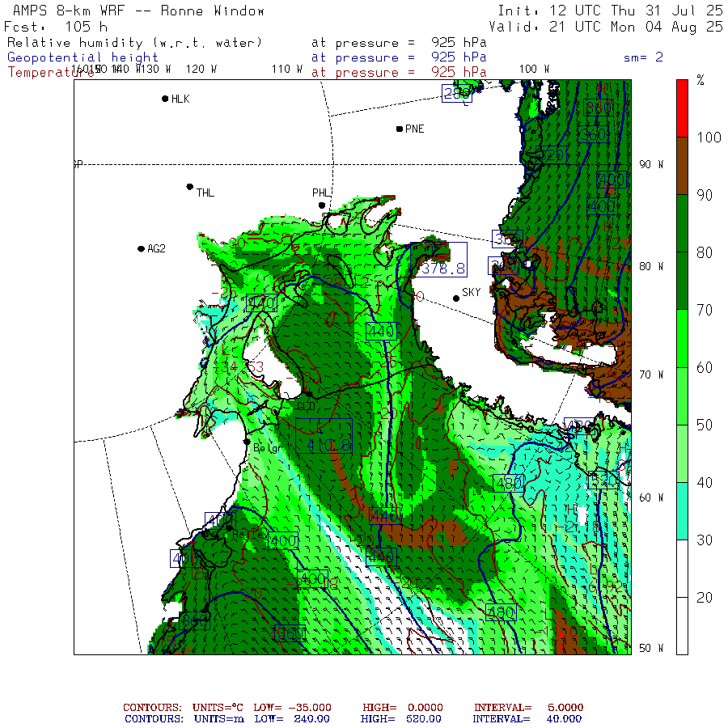Click the '%' unit label above the color bar
Image resolution: width=728 pixels, height=728 pixels.
(x=700, y=80)
